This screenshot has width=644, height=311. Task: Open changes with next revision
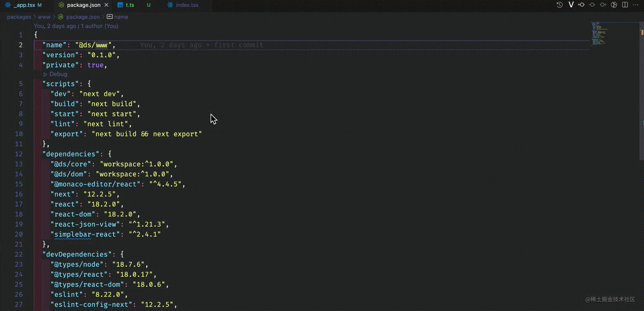point(603,5)
